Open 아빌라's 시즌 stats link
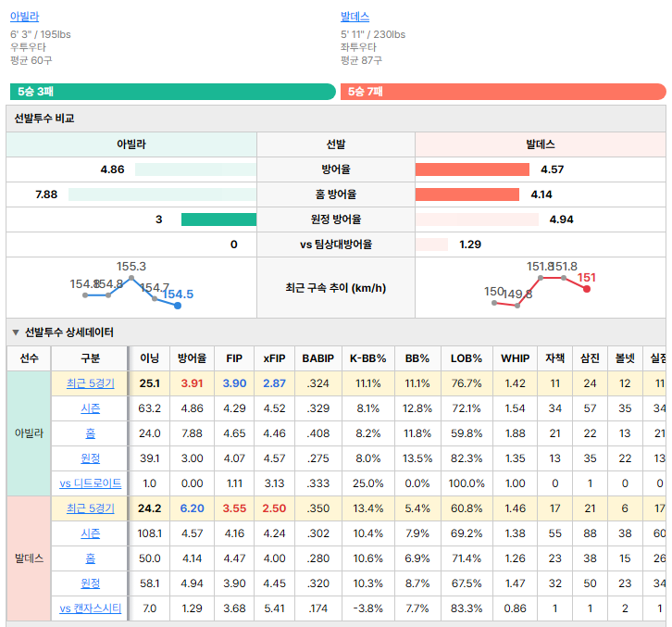The height and width of the screenshot is (627, 672). 91,408
